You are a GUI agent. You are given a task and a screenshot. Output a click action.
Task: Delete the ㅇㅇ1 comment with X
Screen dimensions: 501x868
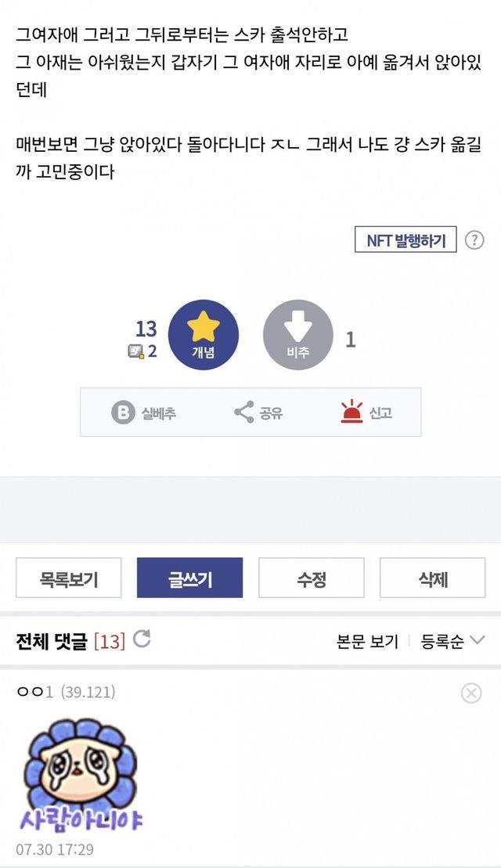(471, 693)
